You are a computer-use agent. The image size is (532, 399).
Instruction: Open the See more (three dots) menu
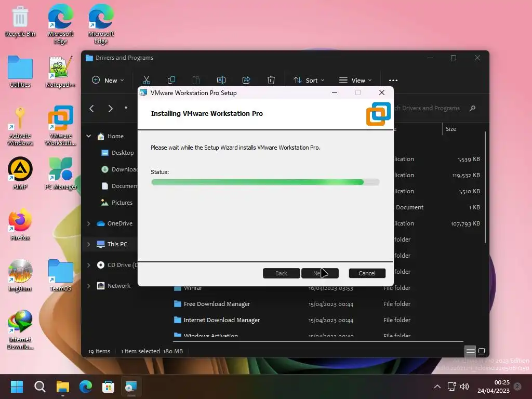pyautogui.click(x=393, y=81)
